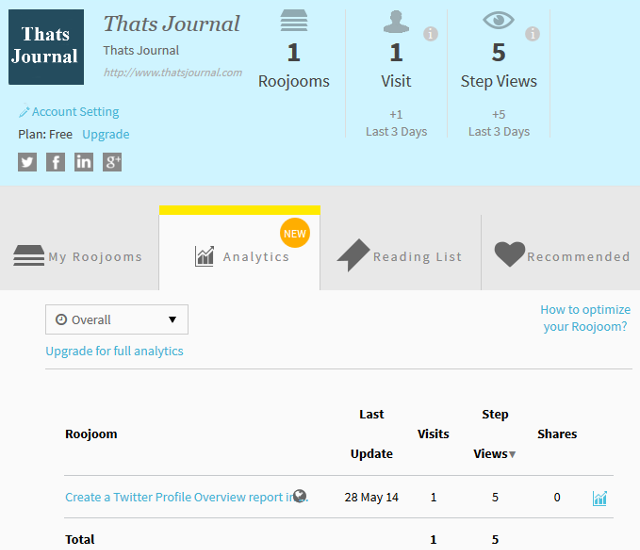Show info tooltip for Step Views
The width and height of the screenshot is (640, 550).
coord(532,34)
